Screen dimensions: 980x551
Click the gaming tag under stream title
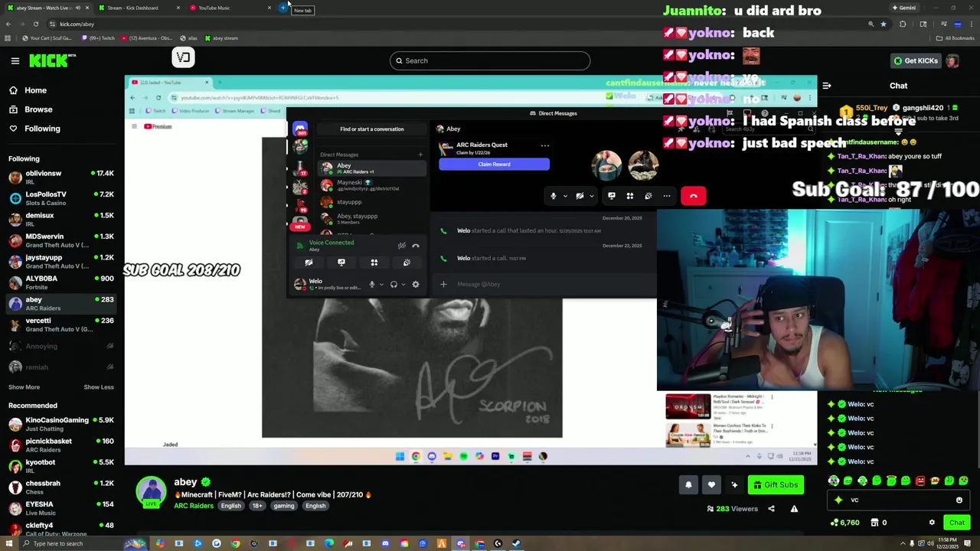click(x=284, y=506)
